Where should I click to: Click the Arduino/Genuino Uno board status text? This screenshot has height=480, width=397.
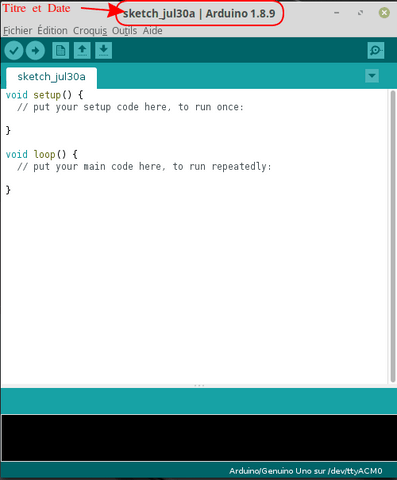(x=305, y=471)
